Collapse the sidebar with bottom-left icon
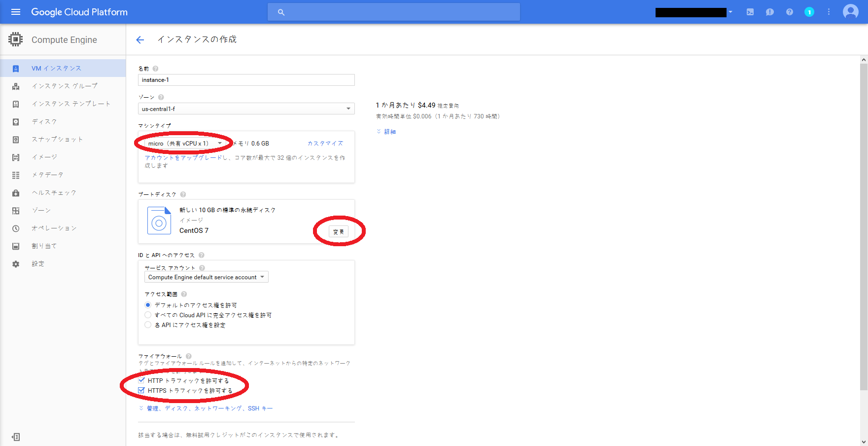 16,437
